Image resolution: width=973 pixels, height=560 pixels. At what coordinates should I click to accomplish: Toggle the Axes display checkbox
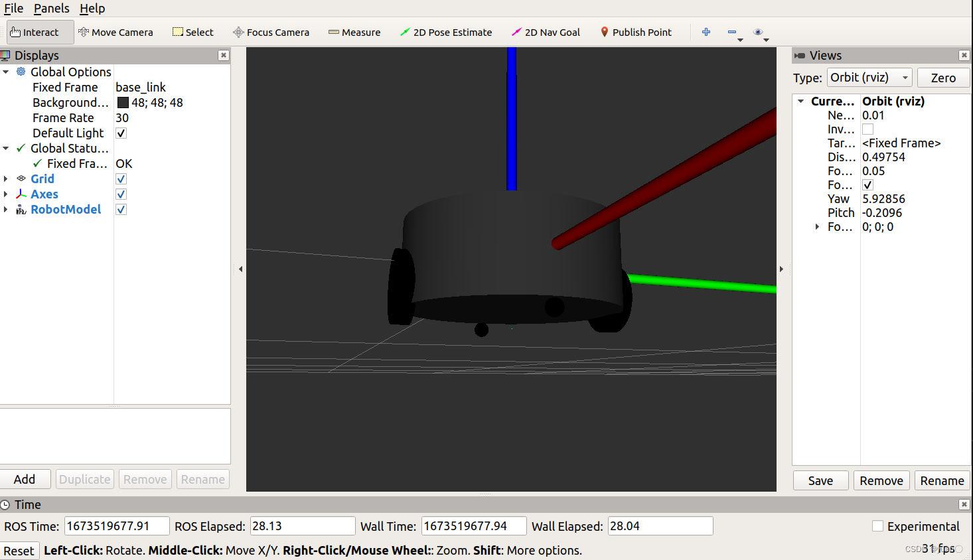coord(121,194)
